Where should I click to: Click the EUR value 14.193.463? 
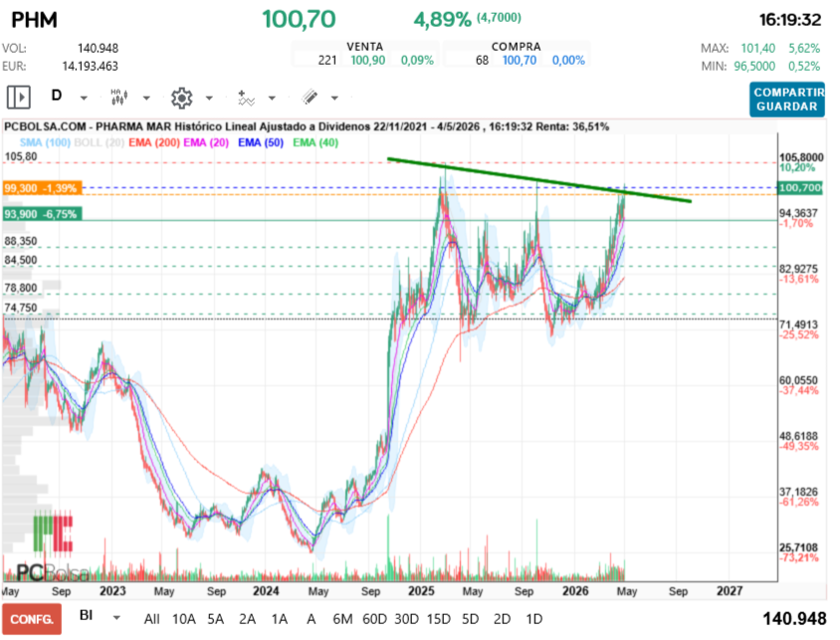90,66
